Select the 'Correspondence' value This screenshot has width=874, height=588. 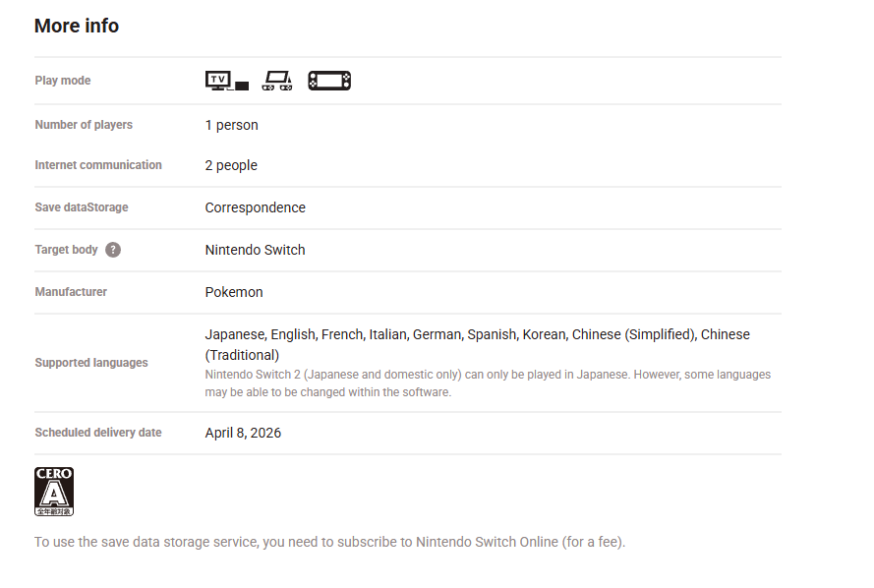click(256, 207)
